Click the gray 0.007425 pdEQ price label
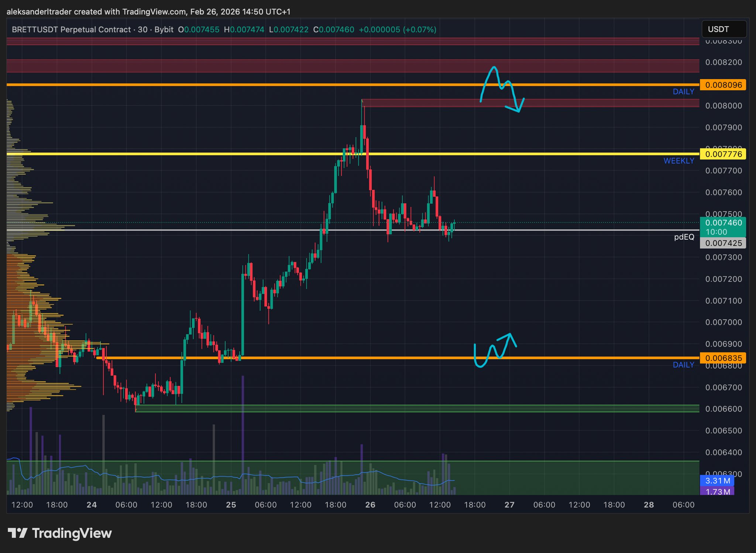The height and width of the screenshot is (553, 756). [723, 243]
